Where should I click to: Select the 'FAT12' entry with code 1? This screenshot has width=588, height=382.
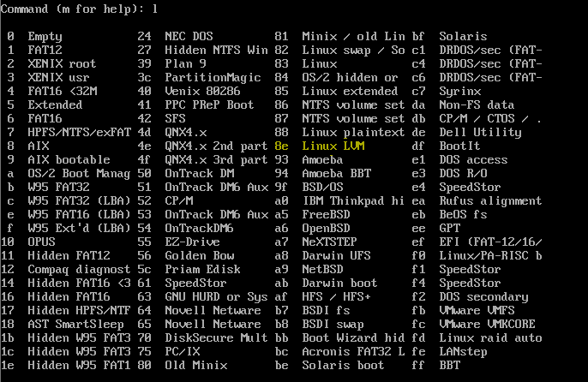45,50
